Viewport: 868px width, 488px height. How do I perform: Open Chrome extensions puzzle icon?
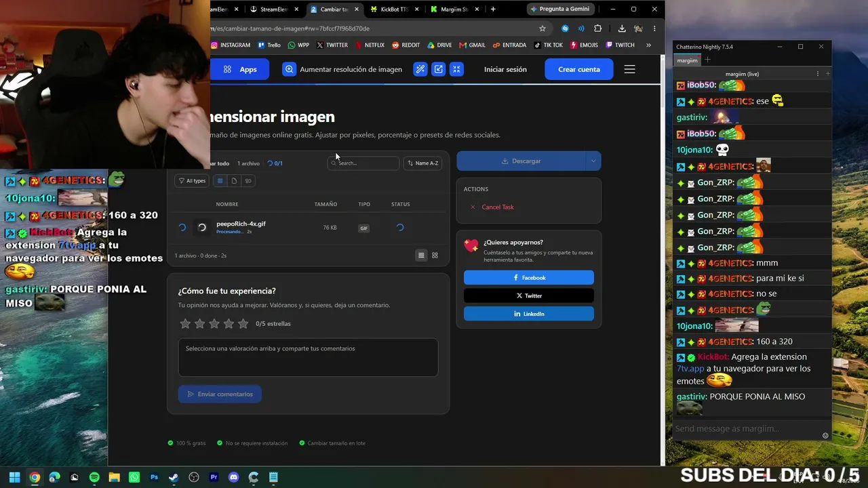click(x=597, y=28)
